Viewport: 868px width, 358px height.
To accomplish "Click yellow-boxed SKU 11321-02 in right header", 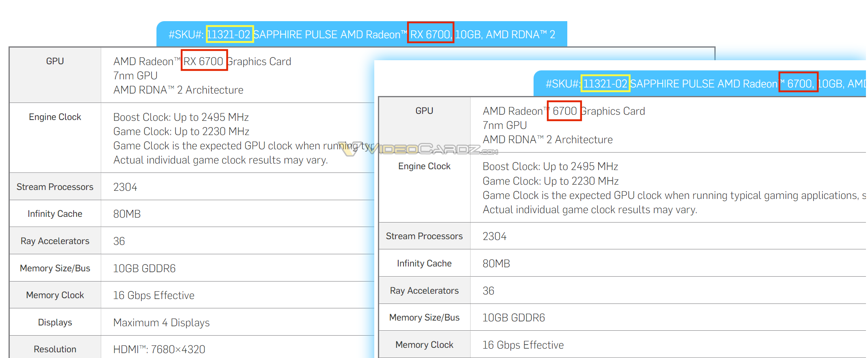I will pyautogui.click(x=605, y=84).
